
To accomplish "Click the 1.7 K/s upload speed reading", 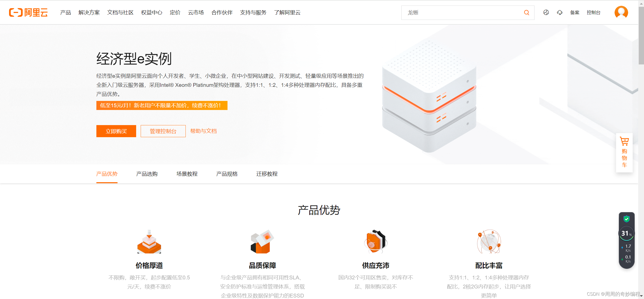I will [628, 248].
